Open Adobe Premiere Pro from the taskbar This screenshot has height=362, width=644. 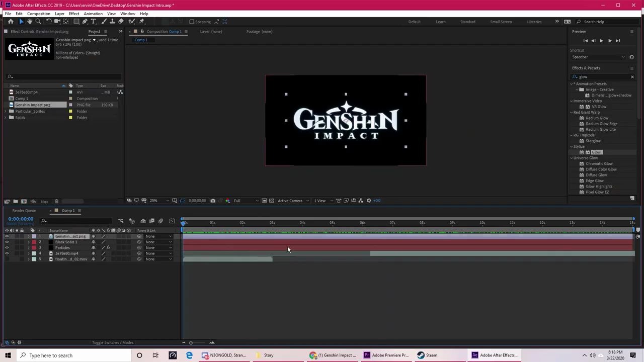(x=386, y=355)
